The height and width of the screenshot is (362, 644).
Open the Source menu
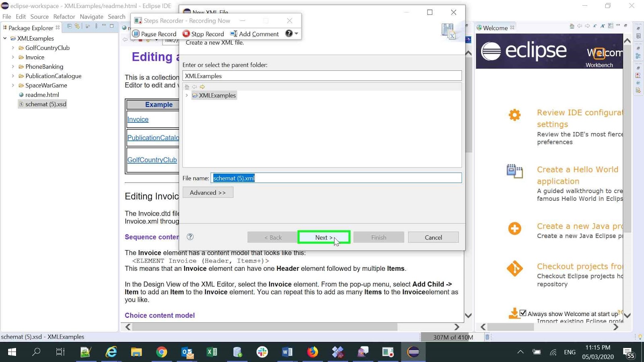coord(39,16)
